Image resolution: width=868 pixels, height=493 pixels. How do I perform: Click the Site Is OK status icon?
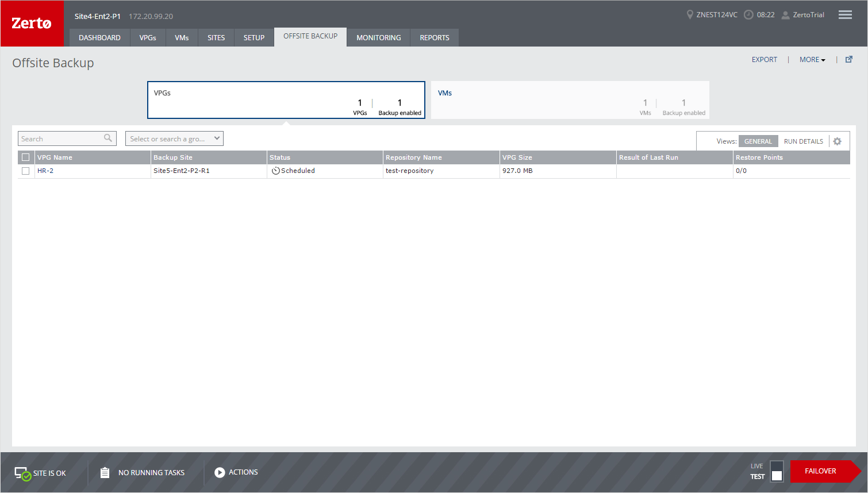(22, 473)
